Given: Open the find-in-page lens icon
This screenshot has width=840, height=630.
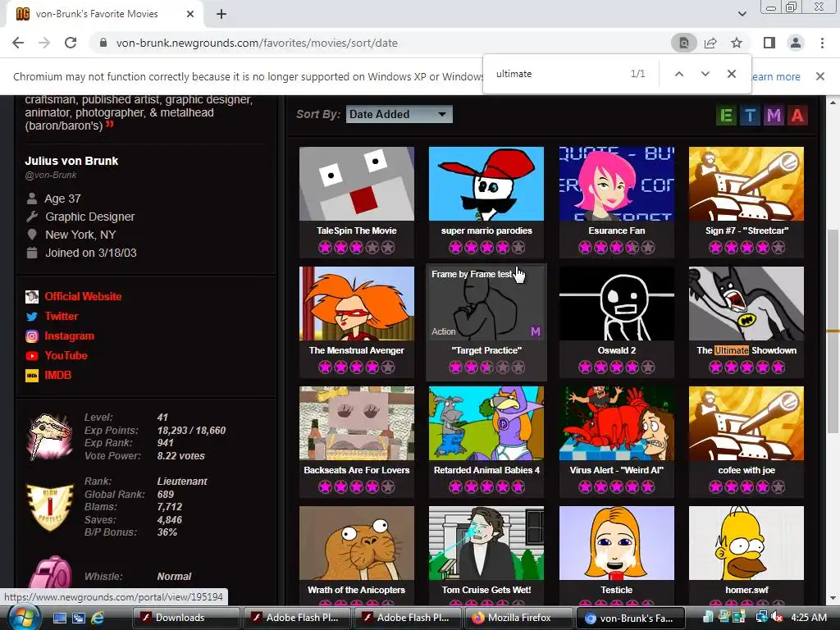Looking at the screenshot, I should 683,43.
